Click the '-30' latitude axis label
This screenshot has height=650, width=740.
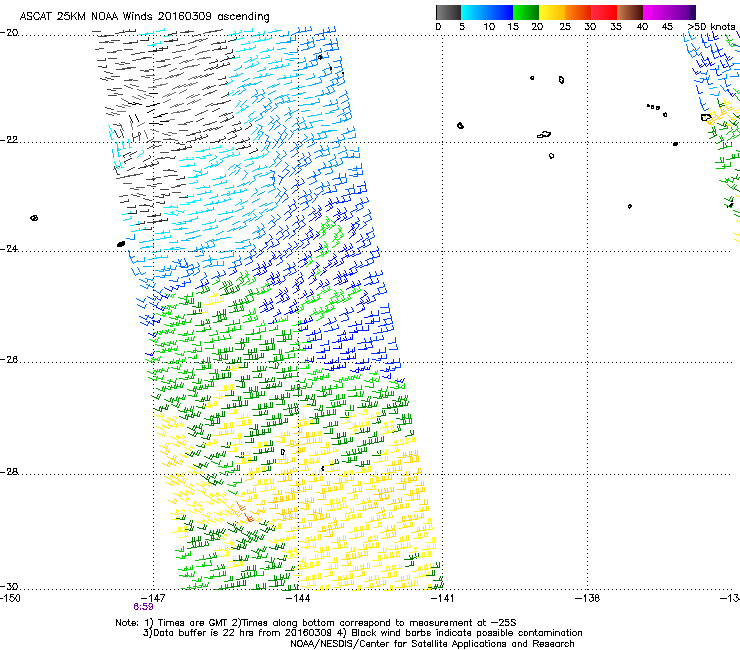(9, 586)
